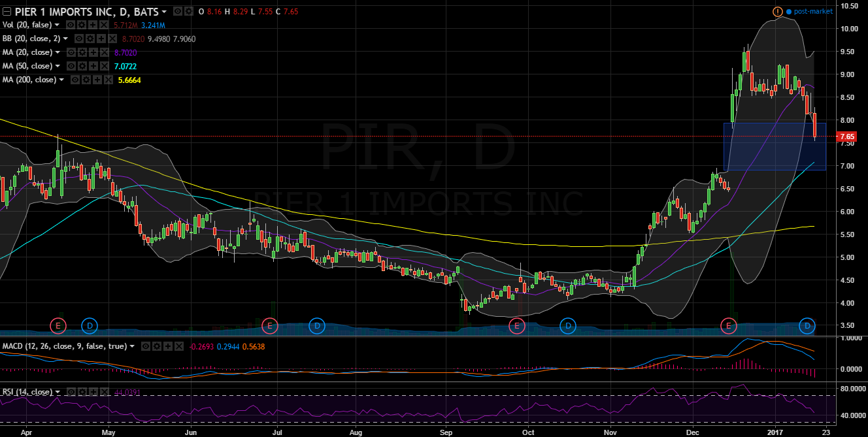The width and height of the screenshot is (868, 437).
Task: Click the dividend marker near January 2017
Action: tap(808, 325)
